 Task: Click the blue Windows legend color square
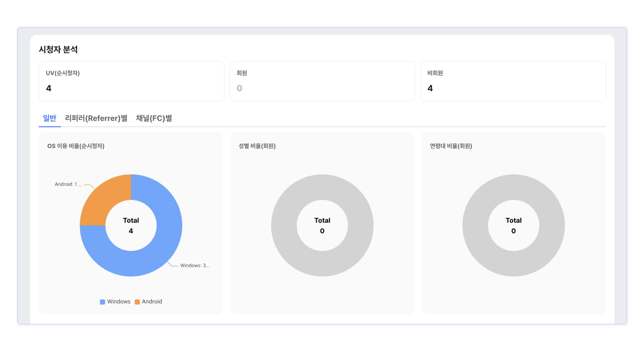point(103,302)
